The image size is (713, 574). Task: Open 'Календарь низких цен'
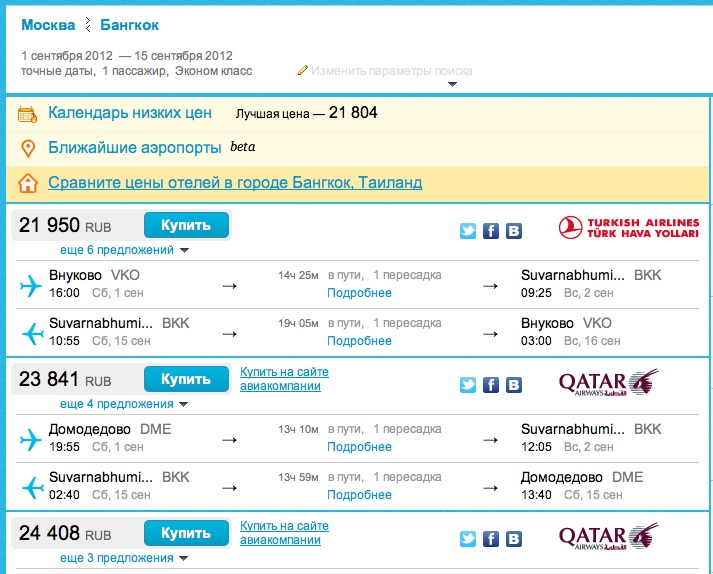tap(130, 112)
